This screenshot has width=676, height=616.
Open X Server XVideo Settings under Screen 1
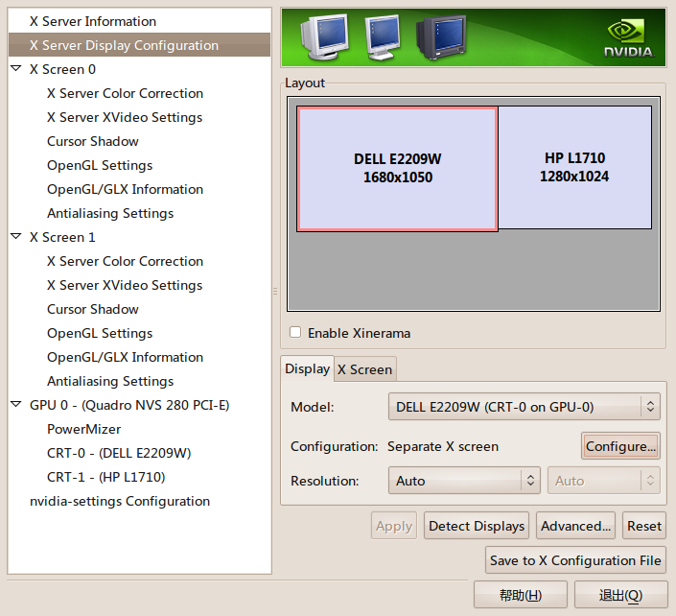125,285
